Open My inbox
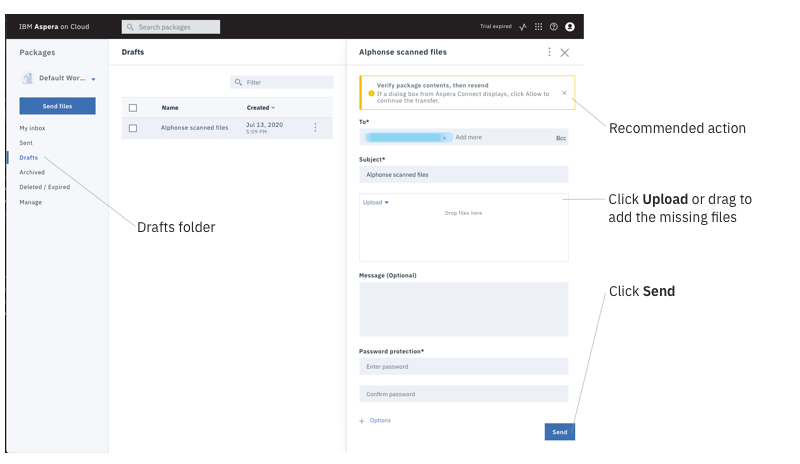The image size is (800, 464). [32, 128]
